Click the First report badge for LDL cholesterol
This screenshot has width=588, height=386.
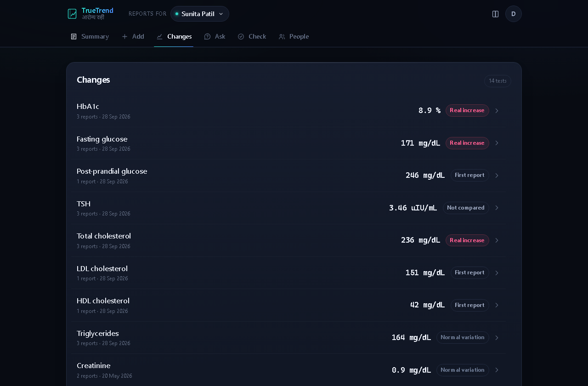point(469,272)
